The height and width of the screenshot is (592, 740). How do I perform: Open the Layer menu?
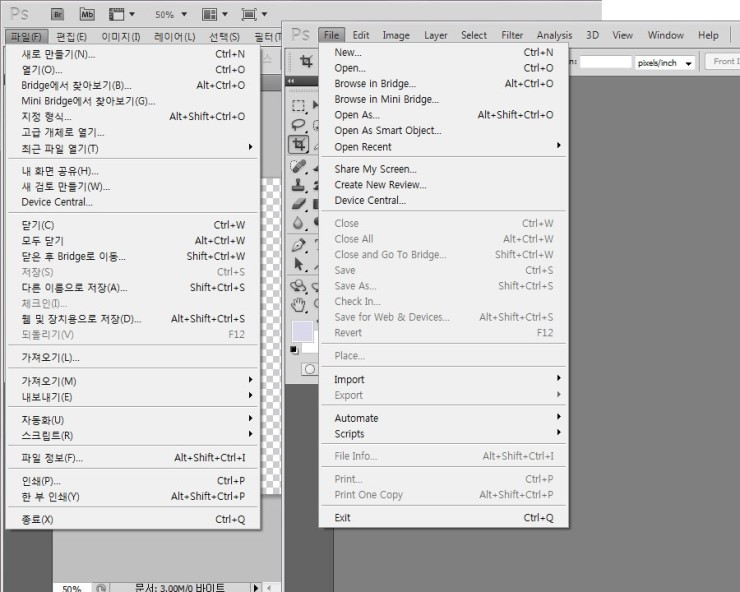coord(436,35)
